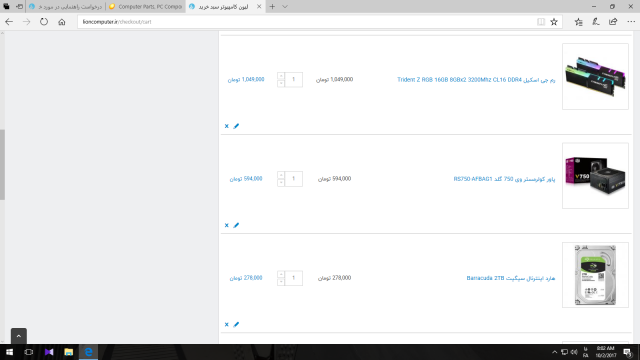Screen dimensions: 640x360
Task: Edit the Barracuda 2TB hard drive item
Action: point(236,324)
